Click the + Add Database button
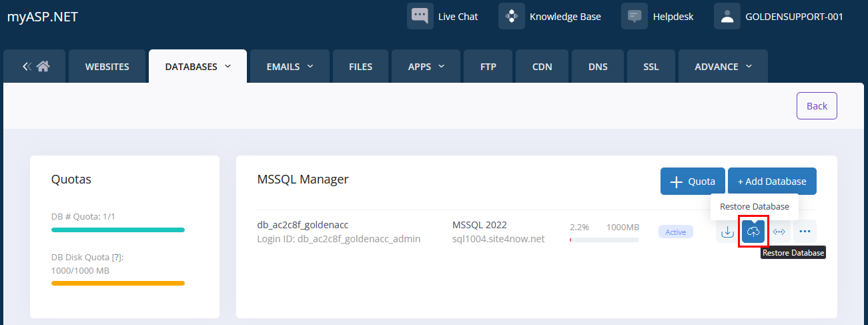The width and height of the screenshot is (868, 325). click(772, 182)
